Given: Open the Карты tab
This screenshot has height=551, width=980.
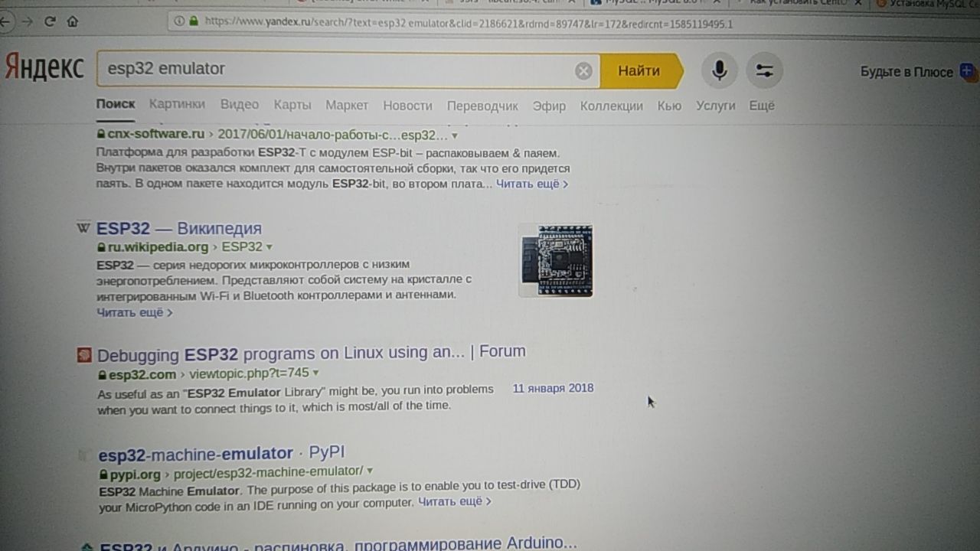Looking at the screenshot, I should tap(292, 105).
